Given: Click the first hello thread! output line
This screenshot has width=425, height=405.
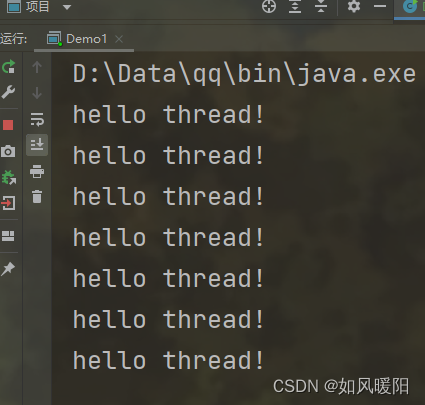Looking at the screenshot, I should [x=168, y=115].
